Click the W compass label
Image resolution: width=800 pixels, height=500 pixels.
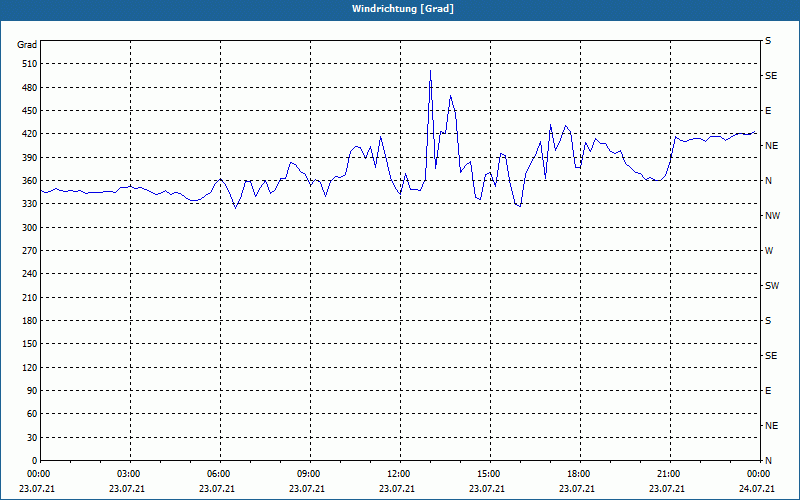[769, 251]
